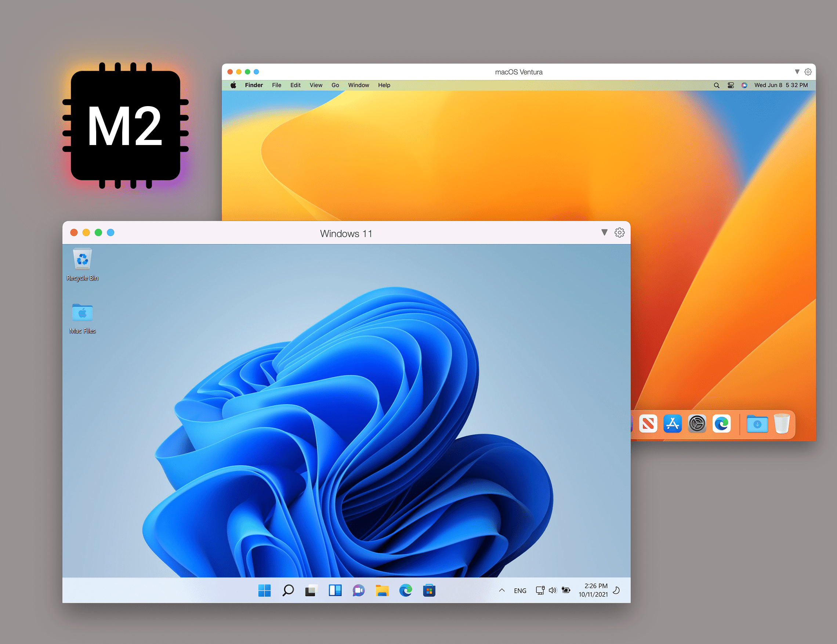Open the Widgets panel in Windows taskbar
Viewport: 837px width, 644px height.
pyautogui.click(x=335, y=590)
